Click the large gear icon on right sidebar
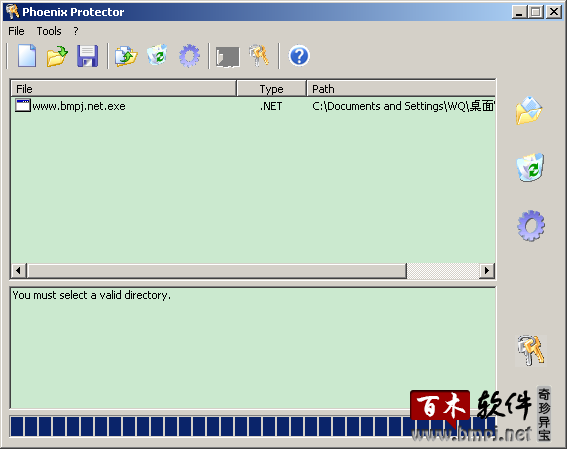 [x=530, y=226]
